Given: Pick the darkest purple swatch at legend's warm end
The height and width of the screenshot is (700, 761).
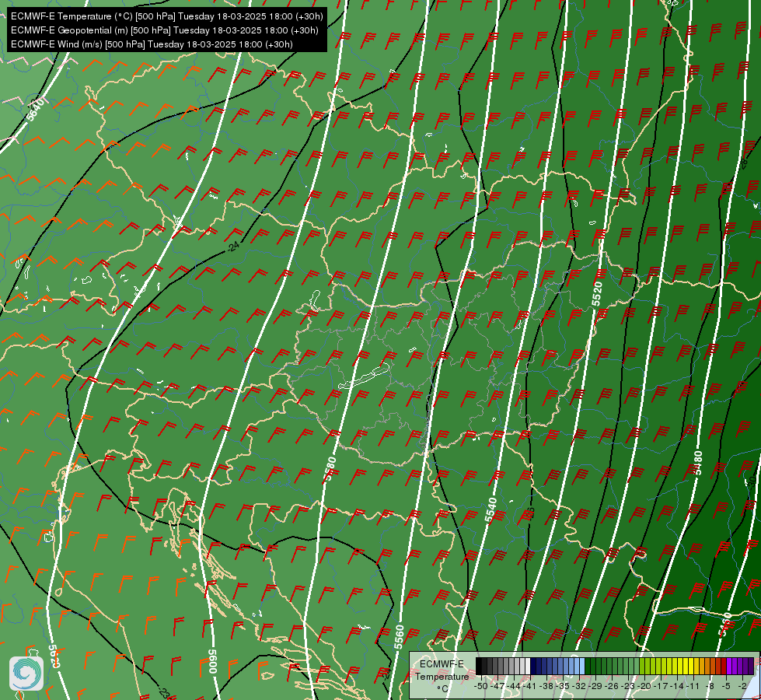Looking at the screenshot, I should point(751,666).
